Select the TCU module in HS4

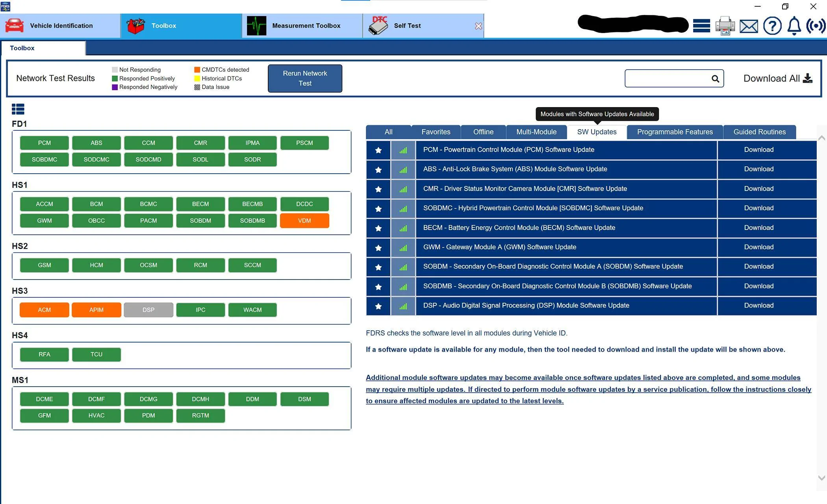(96, 354)
